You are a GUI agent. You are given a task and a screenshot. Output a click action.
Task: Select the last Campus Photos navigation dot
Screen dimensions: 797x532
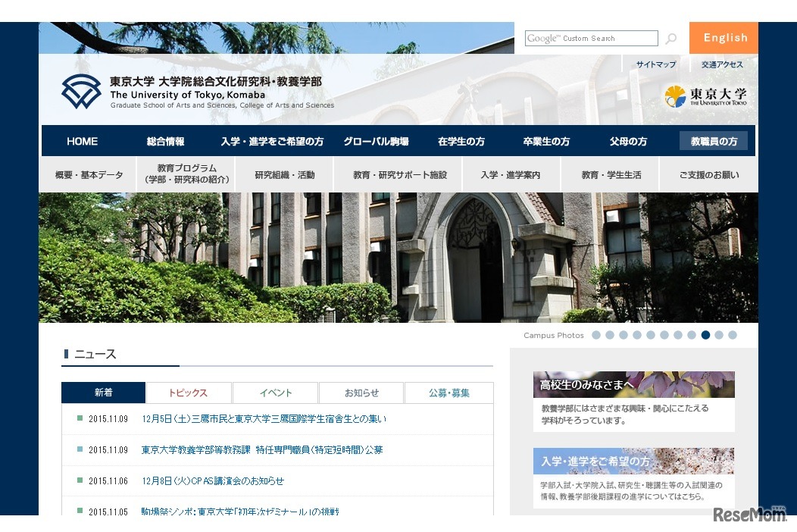(732, 333)
